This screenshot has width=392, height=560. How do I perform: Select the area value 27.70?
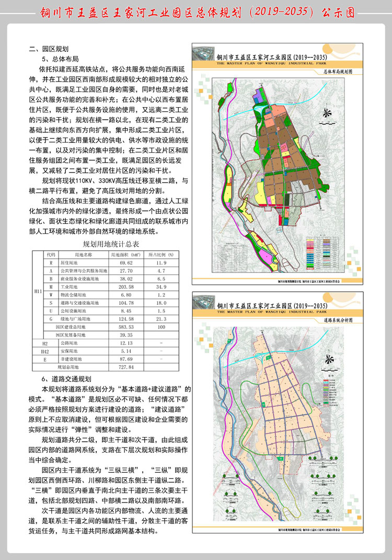point(125,271)
